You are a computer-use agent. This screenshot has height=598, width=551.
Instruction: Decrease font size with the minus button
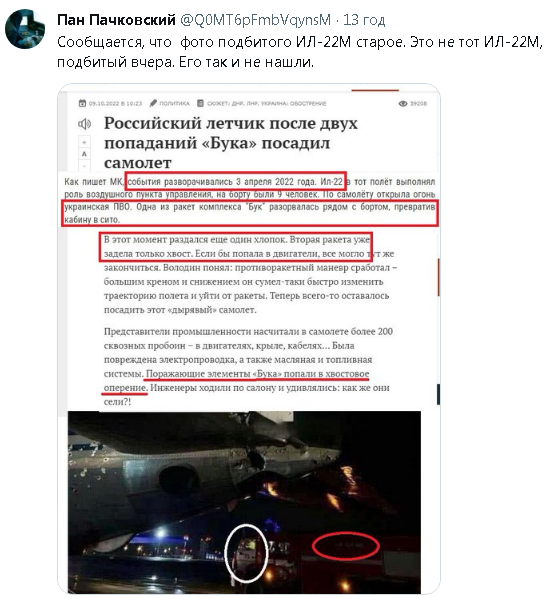click(x=84, y=166)
